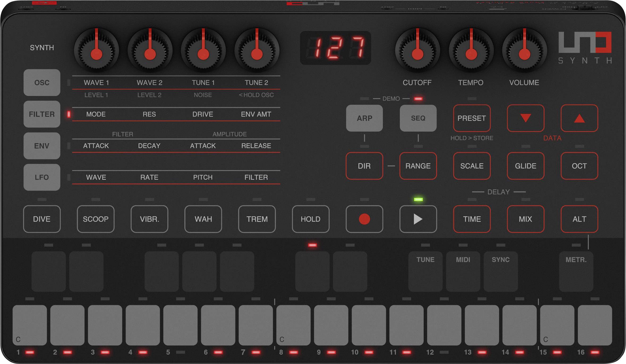Toggle the ARP arpeggiator button
This screenshot has width=626, height=364.
click(x=364, y=118)
